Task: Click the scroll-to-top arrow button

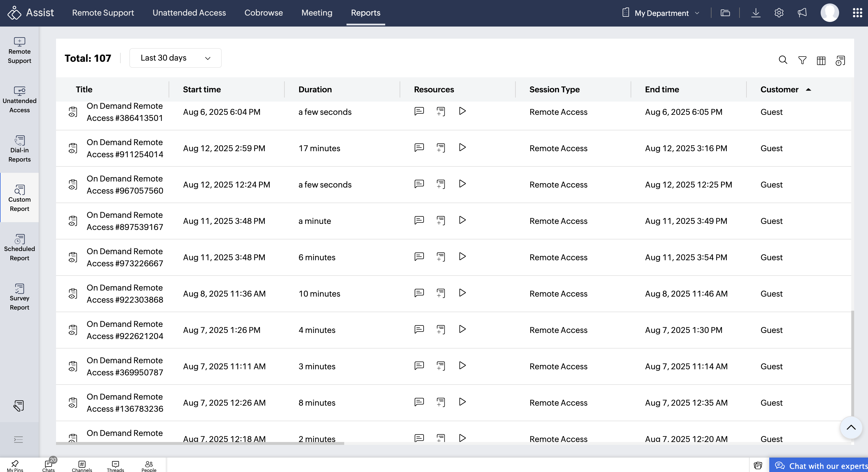Action: click(x=851, y=428)
